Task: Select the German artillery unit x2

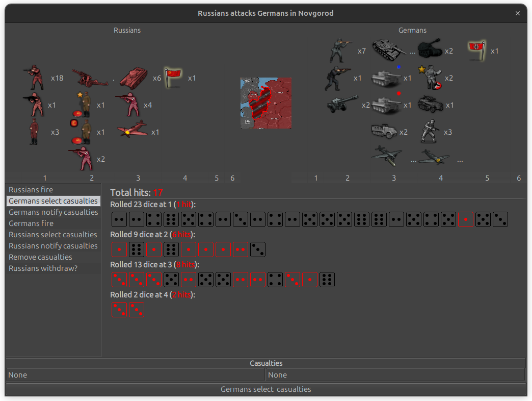Action: [340, 105]
